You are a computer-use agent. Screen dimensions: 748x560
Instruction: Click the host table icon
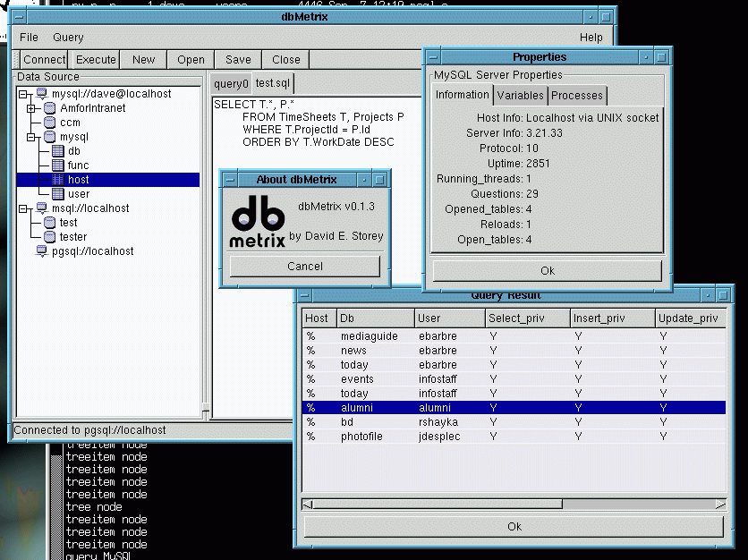tap(58, 180)
